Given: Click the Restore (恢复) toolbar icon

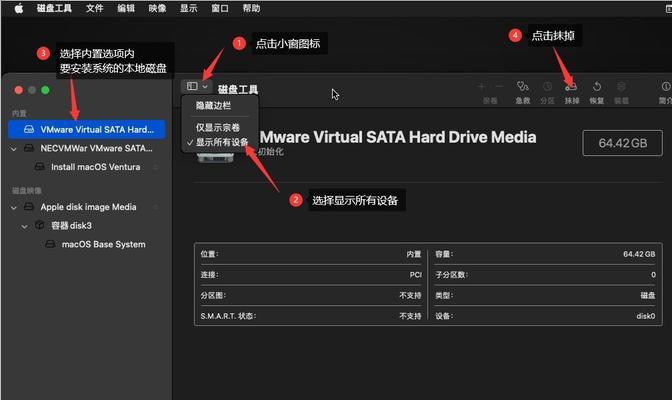Looking at the screenshot, I should 597,87.
